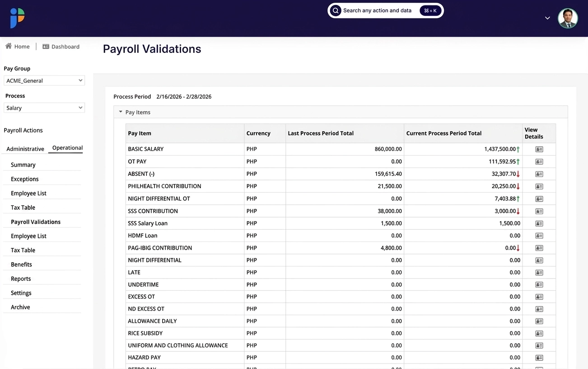588x369 pixels.
Task: Click the 159,615.40 absent amount
Action: pos(388,174)
